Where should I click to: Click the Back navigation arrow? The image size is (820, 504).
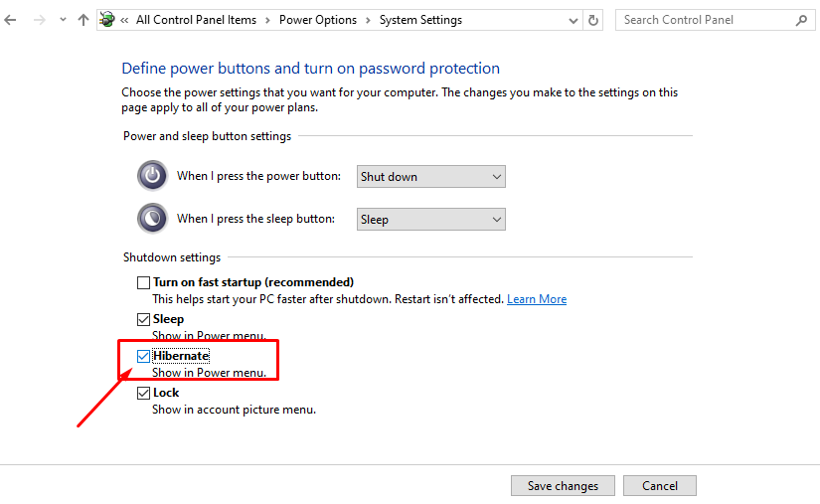click(11, 20)
